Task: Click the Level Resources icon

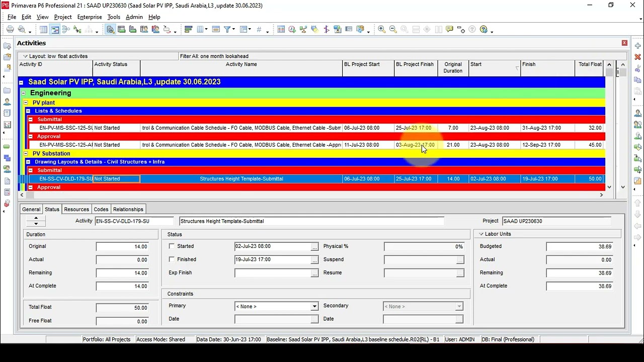Action: click(303, 30)
